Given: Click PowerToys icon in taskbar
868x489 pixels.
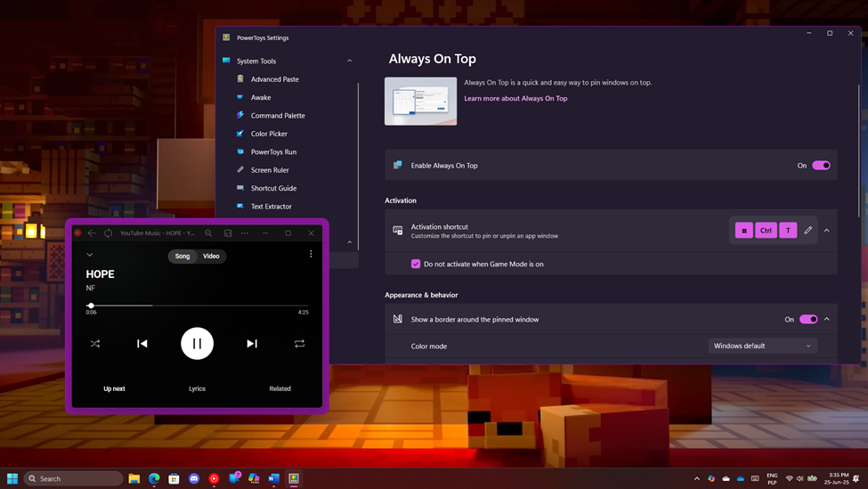Looking at the screenshot, I should (294, 478).
